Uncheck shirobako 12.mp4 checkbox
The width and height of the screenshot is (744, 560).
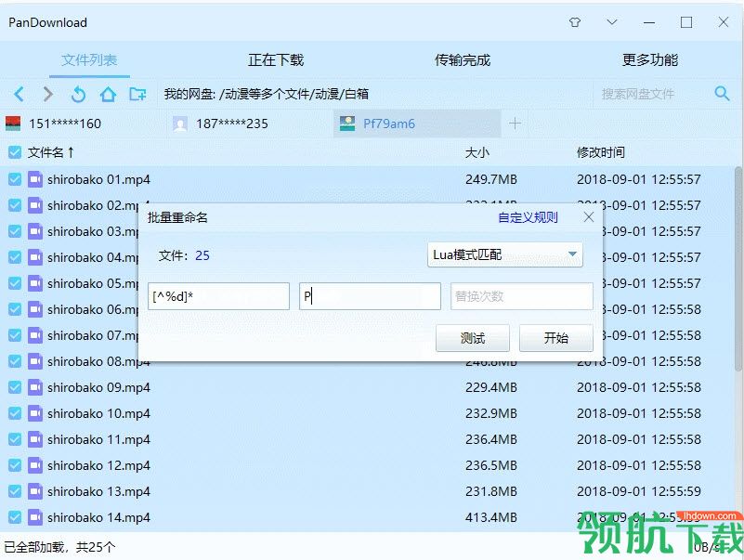15,465
